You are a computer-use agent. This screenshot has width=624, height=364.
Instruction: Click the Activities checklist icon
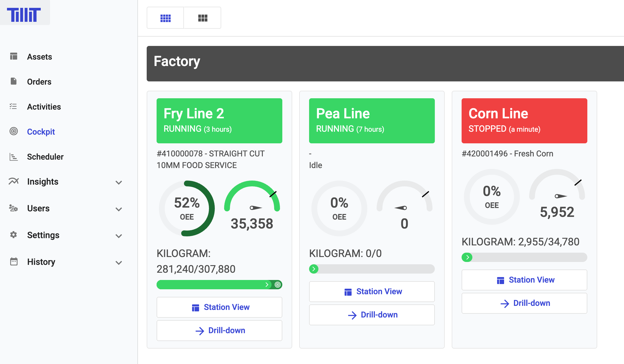click(x=13, y=106)
